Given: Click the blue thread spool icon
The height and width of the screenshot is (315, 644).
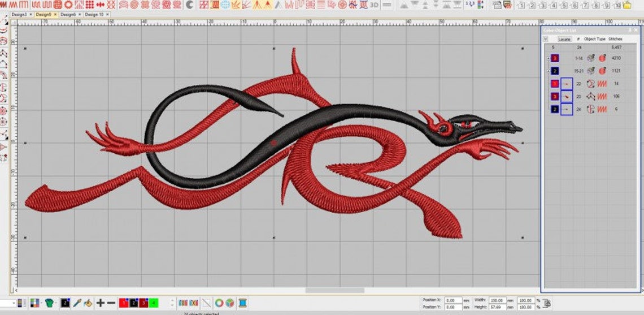Looking at the screenshot, I should pyautogui.click(x=242, y=304).
